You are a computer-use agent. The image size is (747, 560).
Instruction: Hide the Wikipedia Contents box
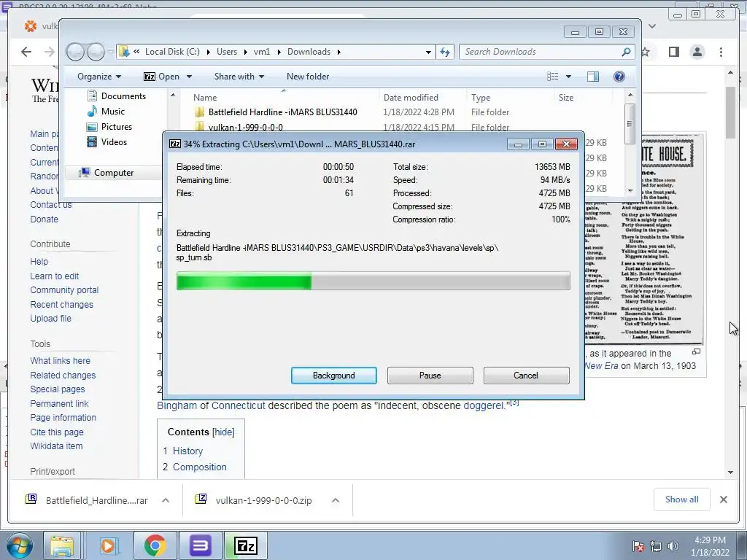(223, 432)
